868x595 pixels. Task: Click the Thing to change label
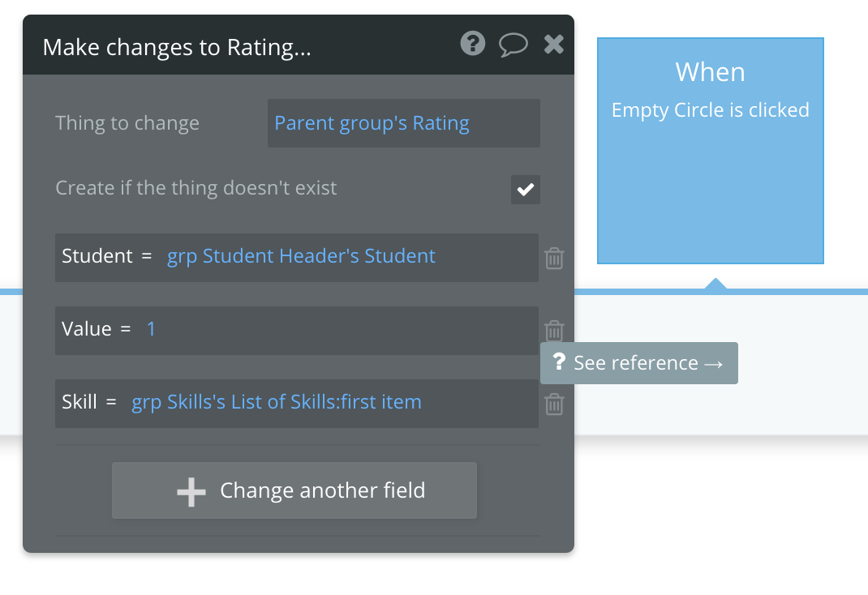[127, 123]
